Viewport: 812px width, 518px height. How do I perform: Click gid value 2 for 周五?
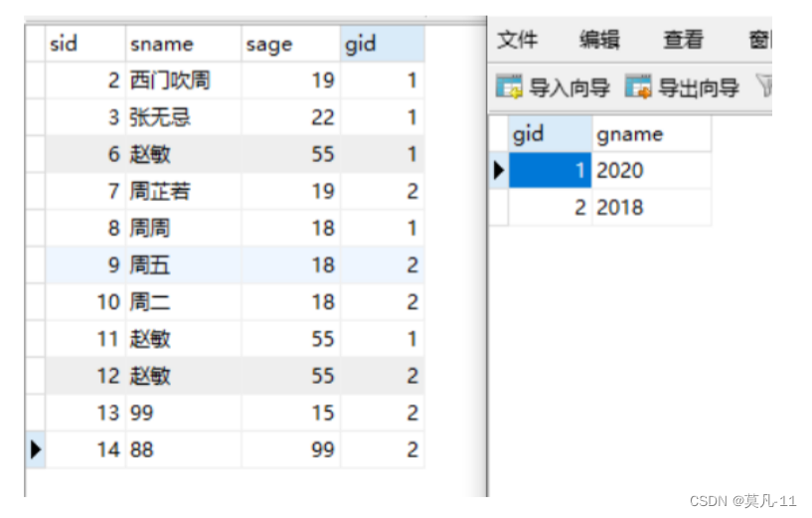tap(383, 265)
